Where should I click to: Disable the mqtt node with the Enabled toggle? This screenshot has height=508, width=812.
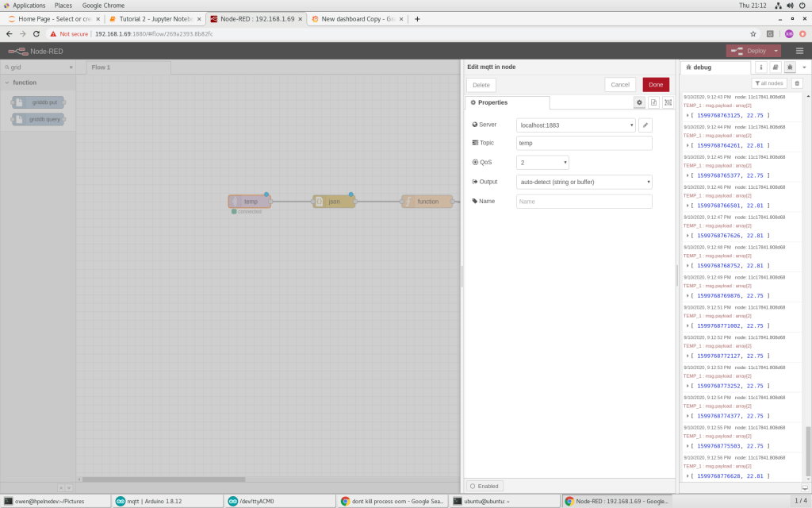tap(484, 485)
